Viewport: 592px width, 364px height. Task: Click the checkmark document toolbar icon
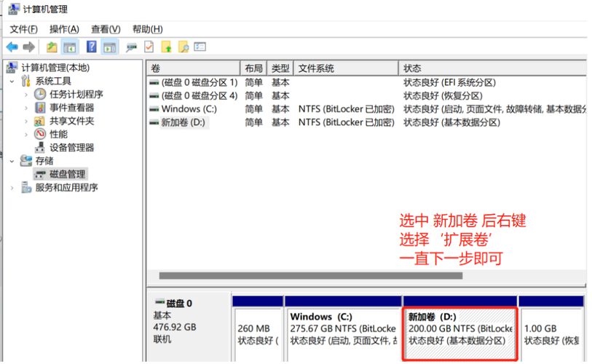149,47
